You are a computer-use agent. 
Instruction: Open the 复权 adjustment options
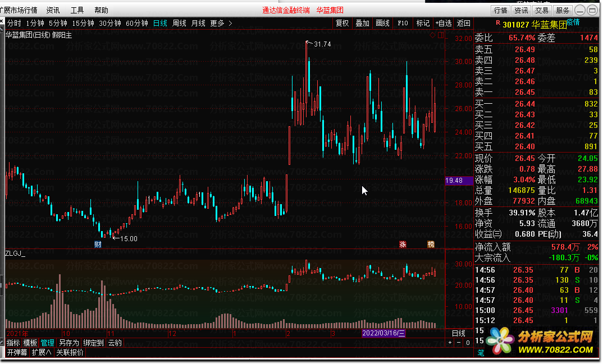pyautogui.click(x=342, y=24)
